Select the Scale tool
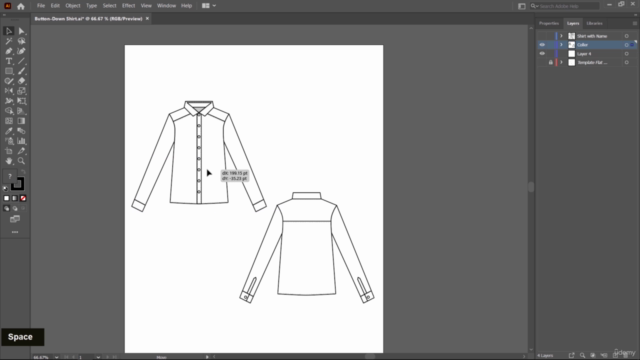Image resolution: width=640 pixels, height=360 pixels. point(21,91)
